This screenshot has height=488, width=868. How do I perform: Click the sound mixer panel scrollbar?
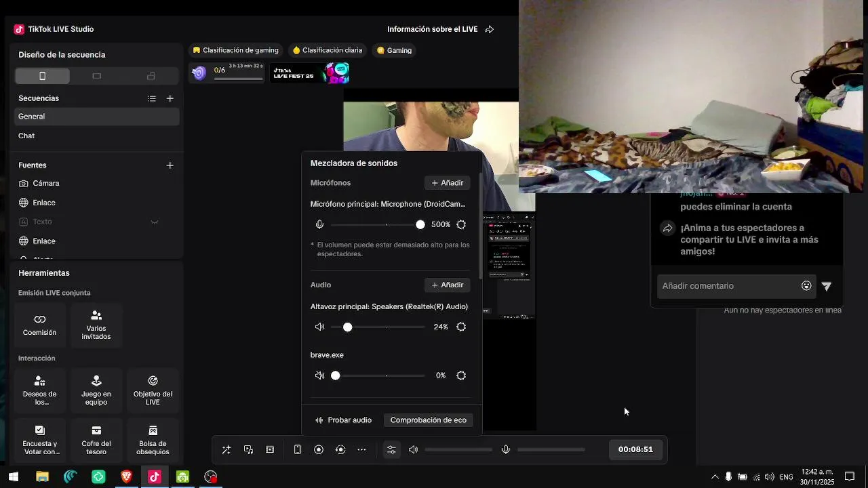[481, 226]
